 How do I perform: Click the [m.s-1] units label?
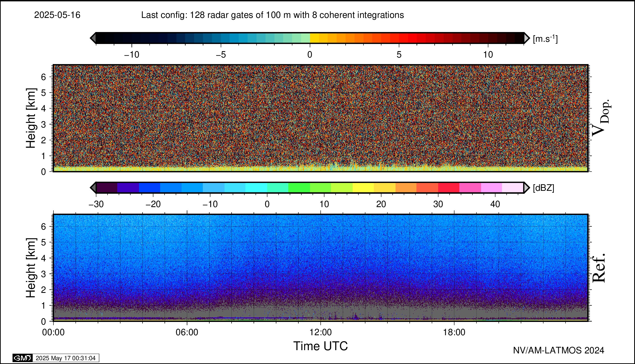pos(545,39)
